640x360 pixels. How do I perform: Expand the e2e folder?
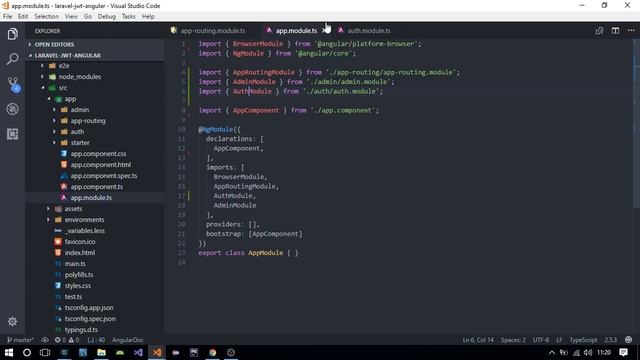coord(64,66)
